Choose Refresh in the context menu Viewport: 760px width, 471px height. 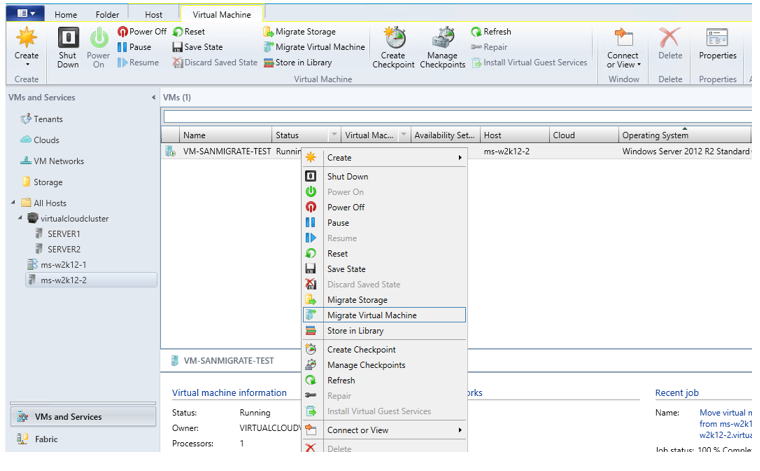click(x=384, y=380)
